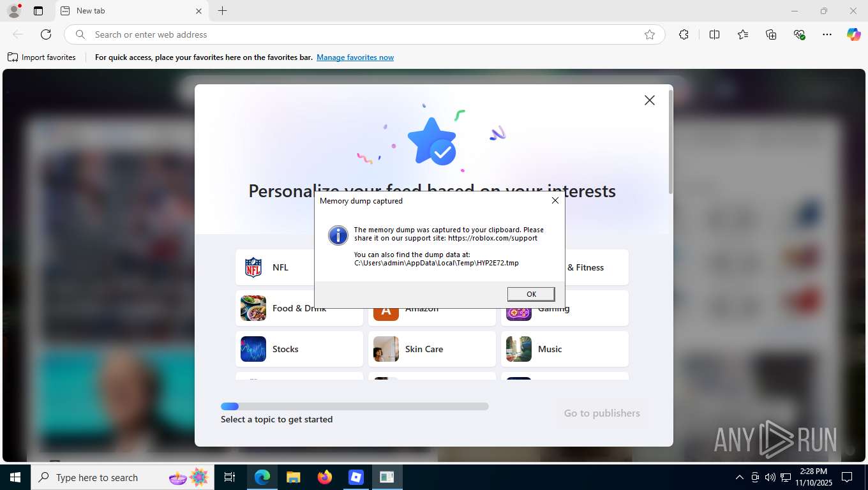The image size is (868, 490).
Task: Open Settings and more ellipsis menu
Action: (827, 34)
